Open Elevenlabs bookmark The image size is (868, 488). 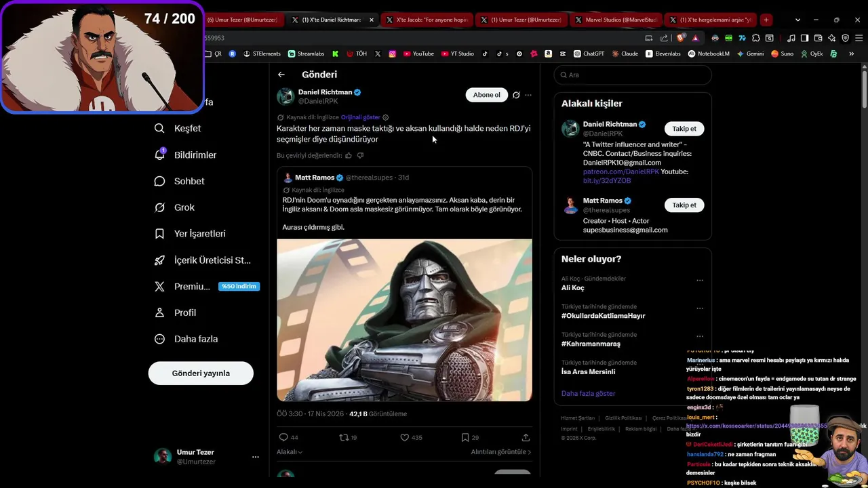tap(663, 54)
